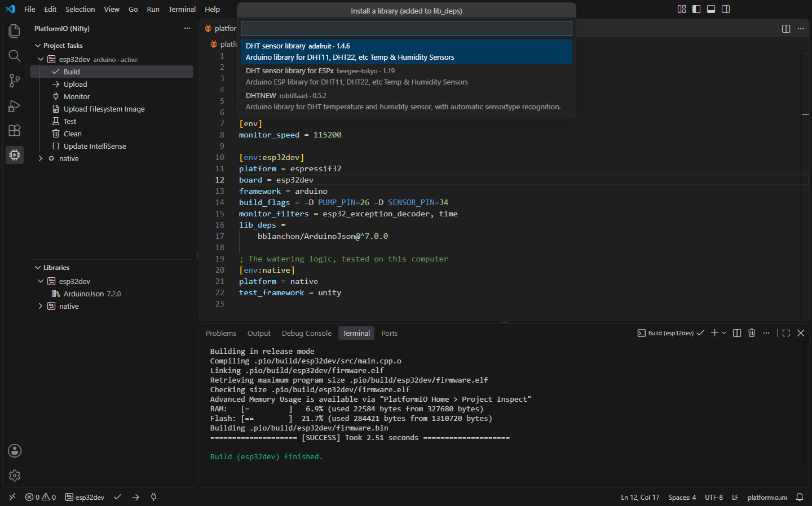Collapse the Libraries section
The height and width of the screenshot is (506, 812).
(38, 268)
